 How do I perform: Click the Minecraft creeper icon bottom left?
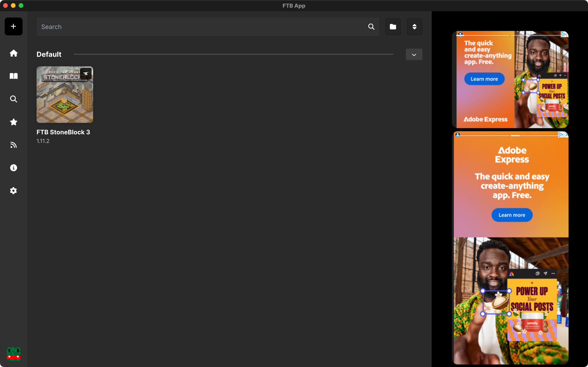pos(13,354)
